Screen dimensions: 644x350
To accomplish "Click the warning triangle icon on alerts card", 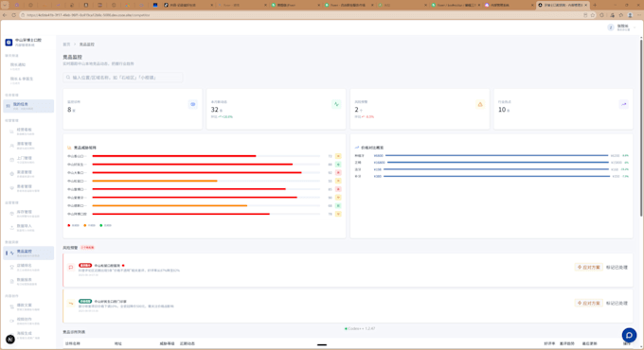I will [480, 104].
